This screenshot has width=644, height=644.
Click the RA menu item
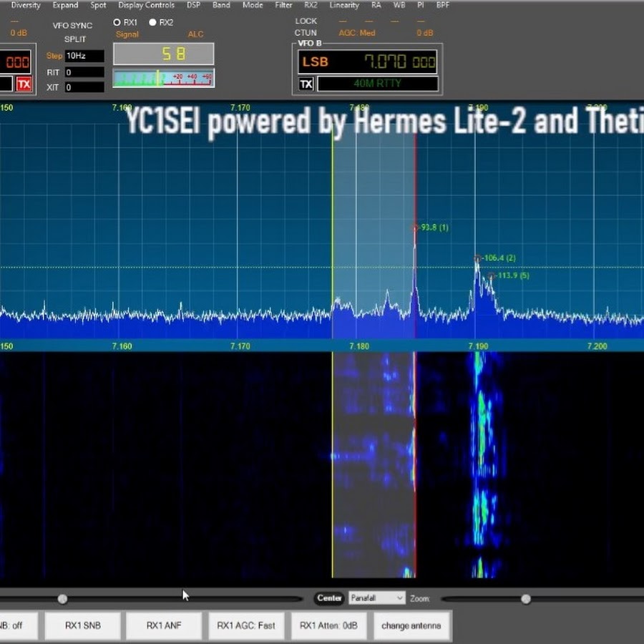376,5
